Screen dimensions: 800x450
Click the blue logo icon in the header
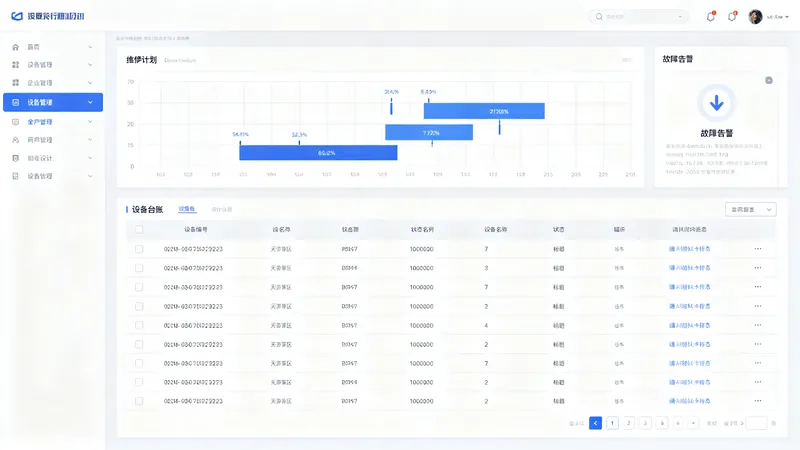point(17,16)
